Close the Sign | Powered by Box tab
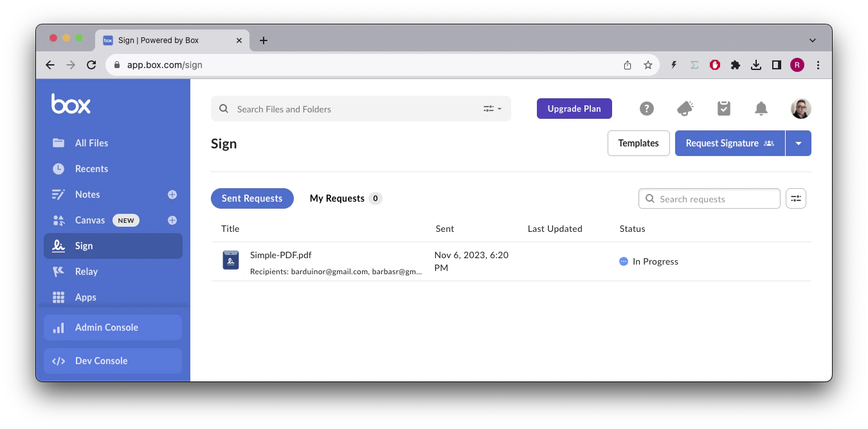 (239, 40)
